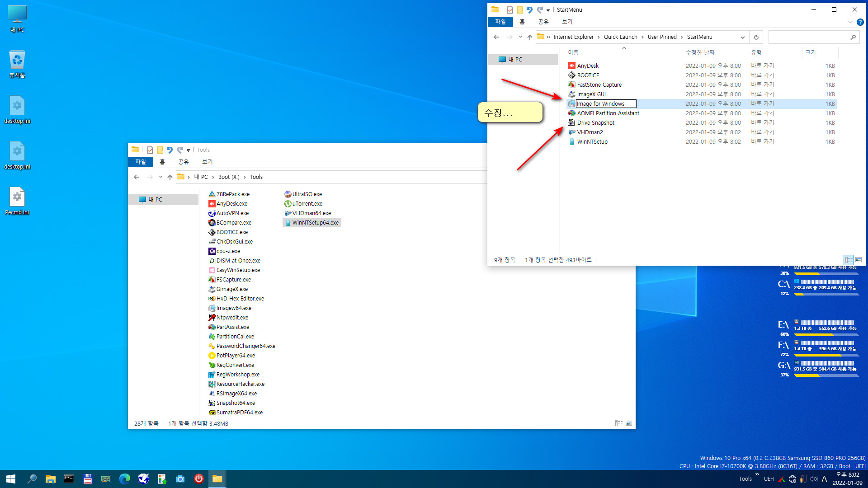
Task: Go up one level in Tools window
Action: click(x=170, y=177)
